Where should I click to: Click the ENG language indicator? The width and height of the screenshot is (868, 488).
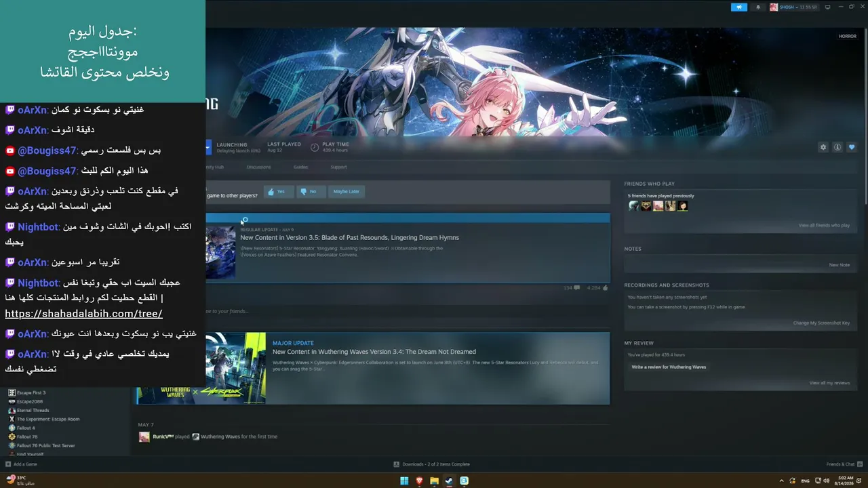pyautogui.click(x=805, y=481)
